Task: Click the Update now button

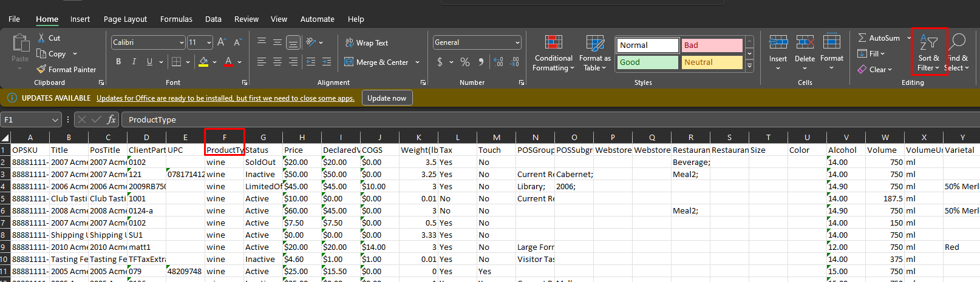Action: click(387, 98)
